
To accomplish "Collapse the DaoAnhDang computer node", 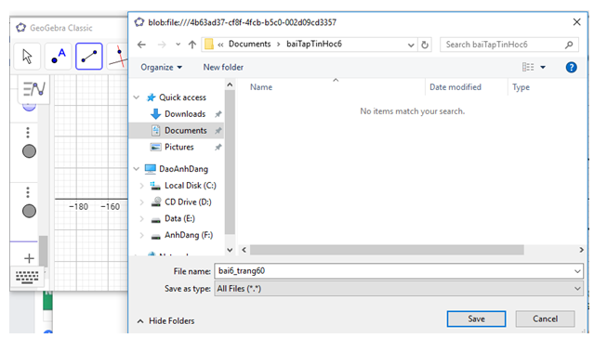I will click(137, 169).
